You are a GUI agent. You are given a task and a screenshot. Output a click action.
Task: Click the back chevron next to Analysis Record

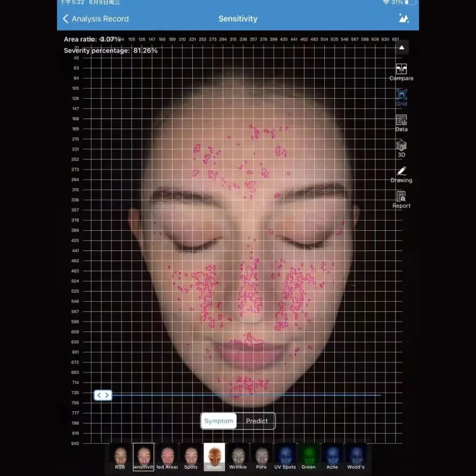click(x=65, y=18)
